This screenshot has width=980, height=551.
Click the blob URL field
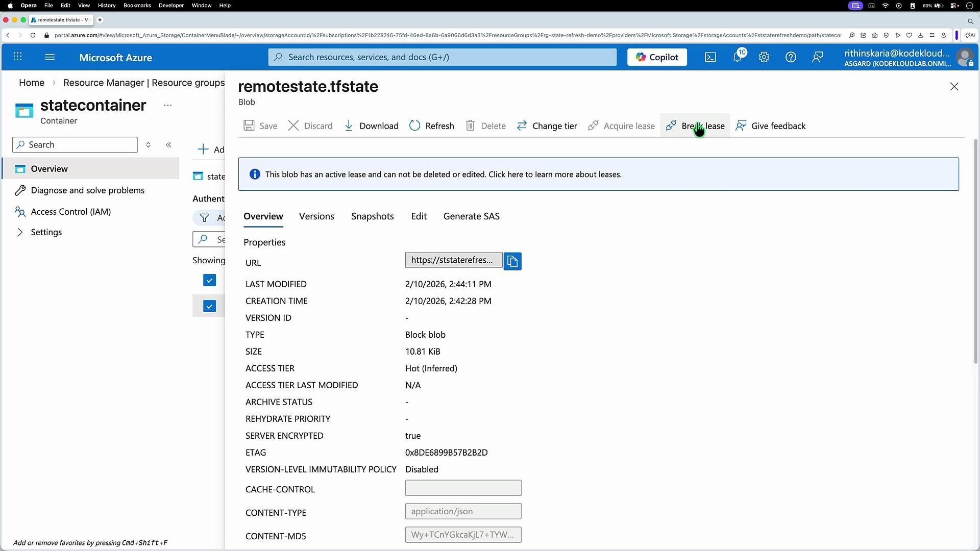[x=454, y=260]
